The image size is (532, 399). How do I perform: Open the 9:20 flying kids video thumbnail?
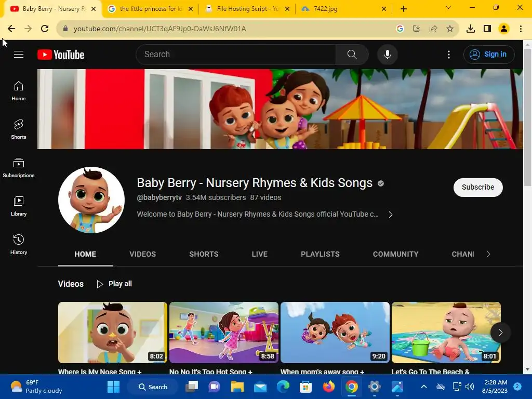335,332
